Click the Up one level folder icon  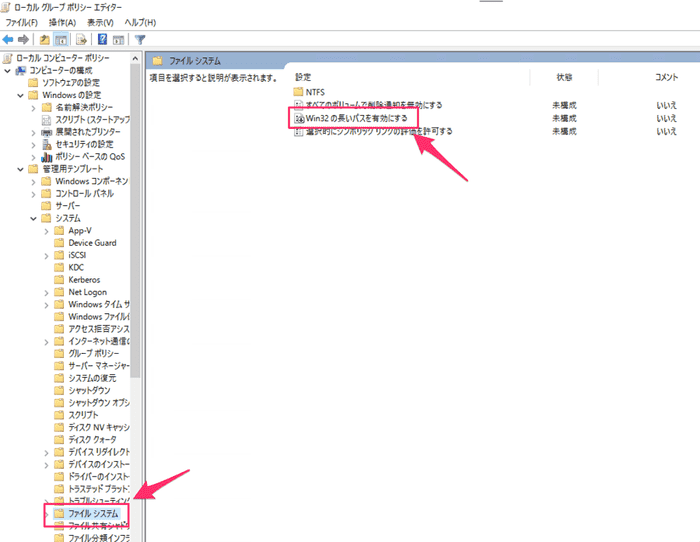click(x=45, y=40)
